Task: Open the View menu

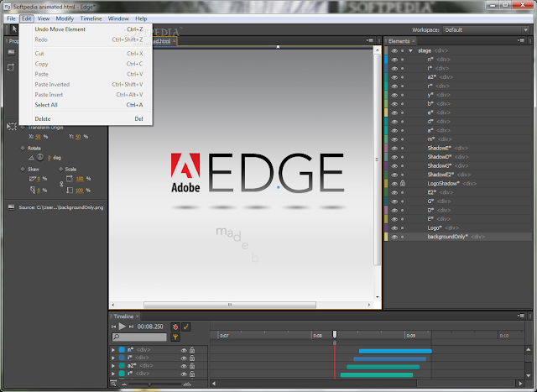Action: (x=43, y=18)
